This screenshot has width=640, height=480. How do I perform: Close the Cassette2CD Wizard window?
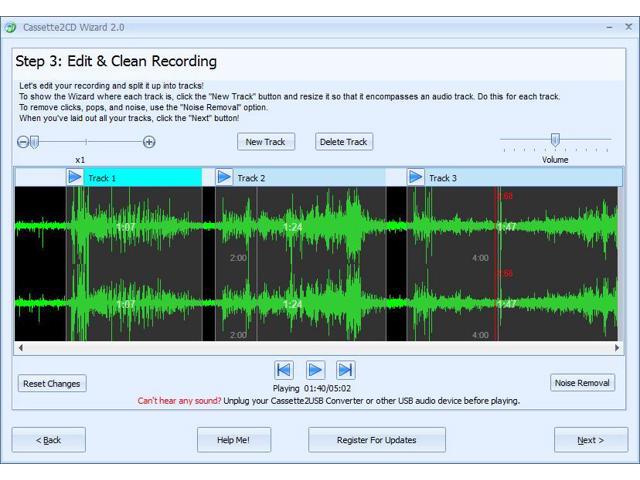[x=629, y=27]
